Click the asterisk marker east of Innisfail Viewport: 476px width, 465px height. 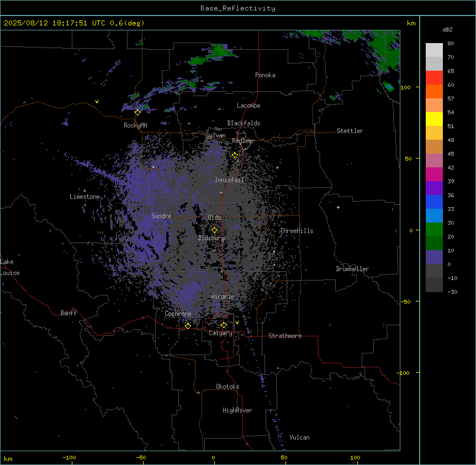click(x=277, y=167)
